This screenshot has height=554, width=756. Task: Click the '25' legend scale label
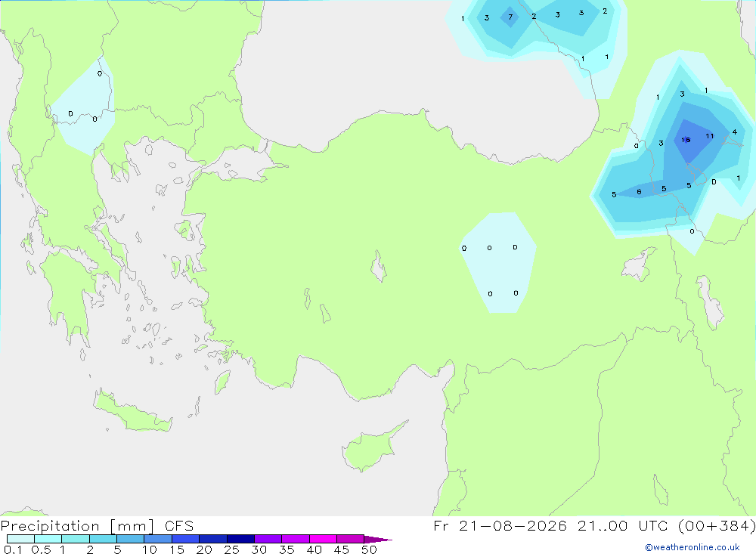(x=231, y=549)
